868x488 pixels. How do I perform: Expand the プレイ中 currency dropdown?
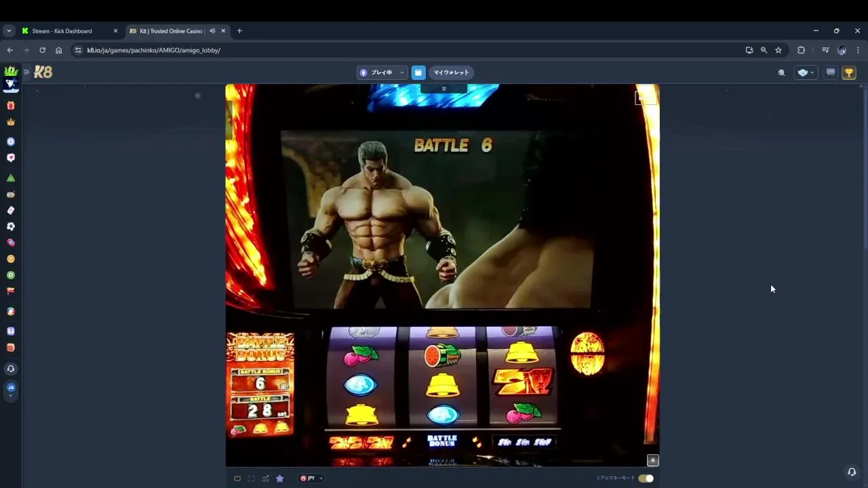pos(382,73)
